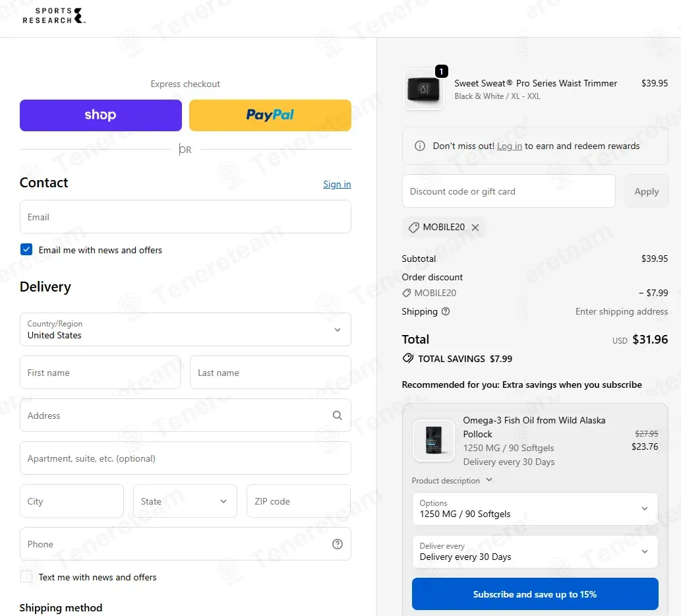Click the Enter shipping address text
This screenshot has width=681, height=616.
622,311
